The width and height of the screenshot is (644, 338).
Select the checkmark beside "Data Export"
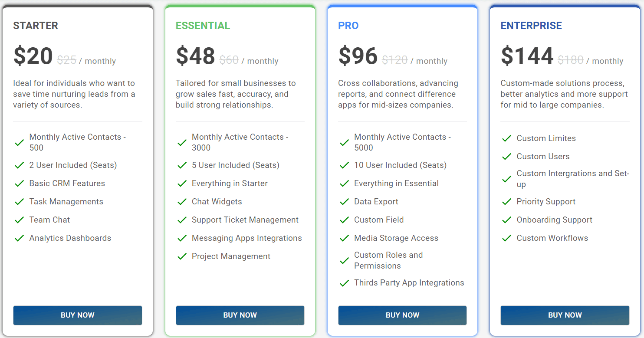[x=344, y=202]
